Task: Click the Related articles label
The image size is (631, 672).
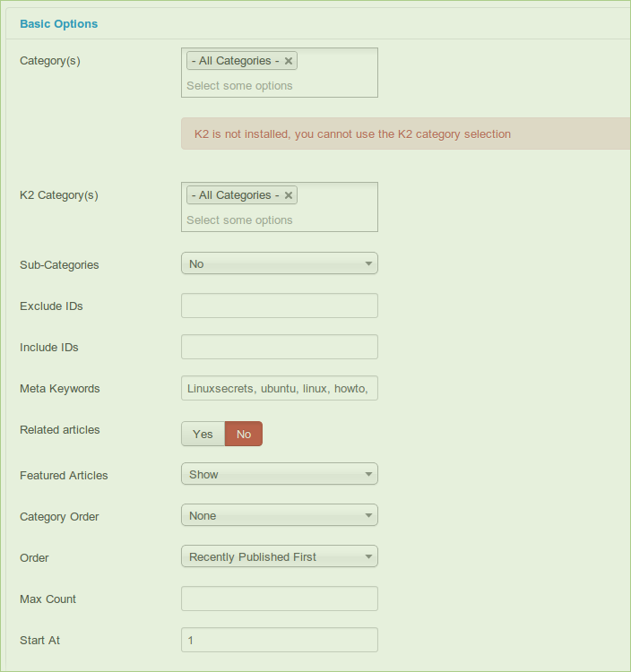Action: pyautogui.click(x=60, y=430)
